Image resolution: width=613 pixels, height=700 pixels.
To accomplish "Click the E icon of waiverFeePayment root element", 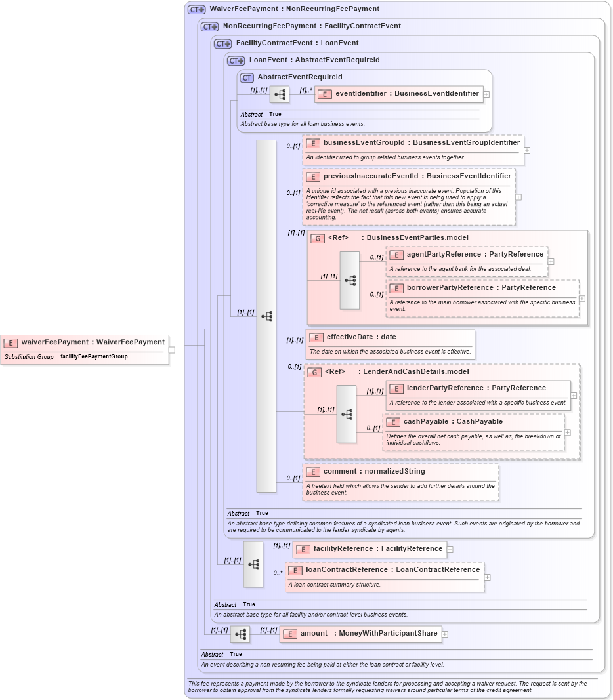I will pos(10,342).
